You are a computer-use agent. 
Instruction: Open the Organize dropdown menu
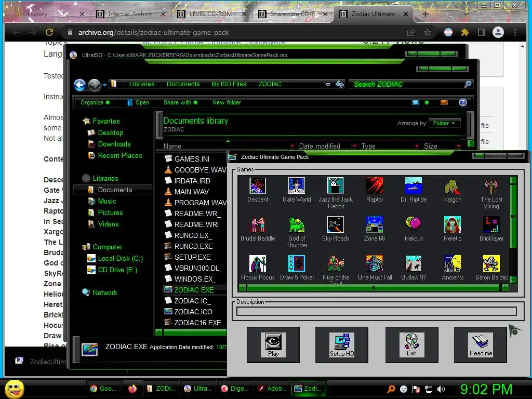[x=95, y=102]
